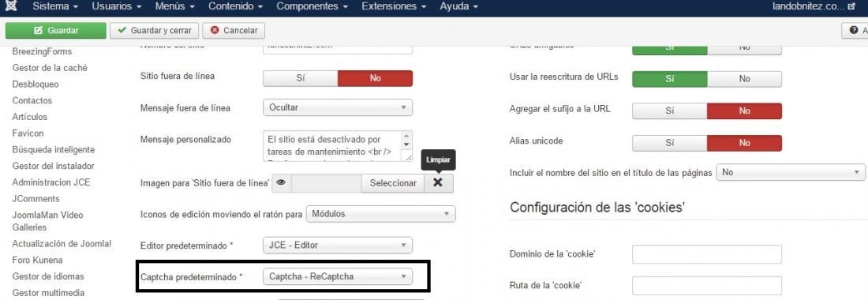Set Alias unicode to Sí

(670, 143)
